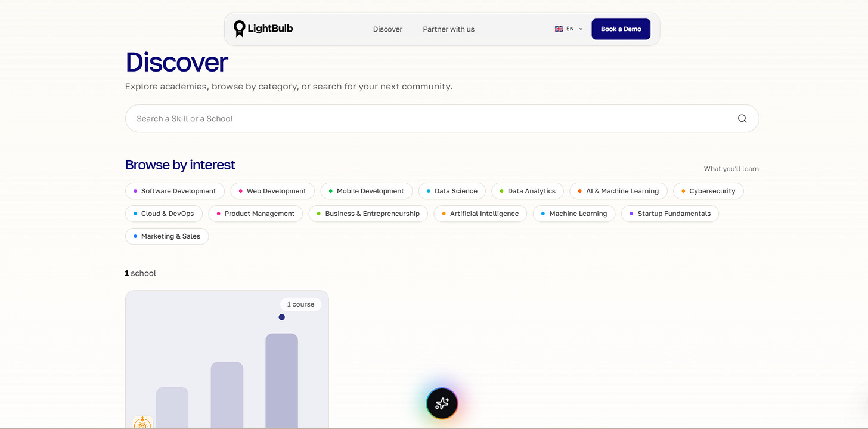Open the Discover nav item

[x=387, y=29]
